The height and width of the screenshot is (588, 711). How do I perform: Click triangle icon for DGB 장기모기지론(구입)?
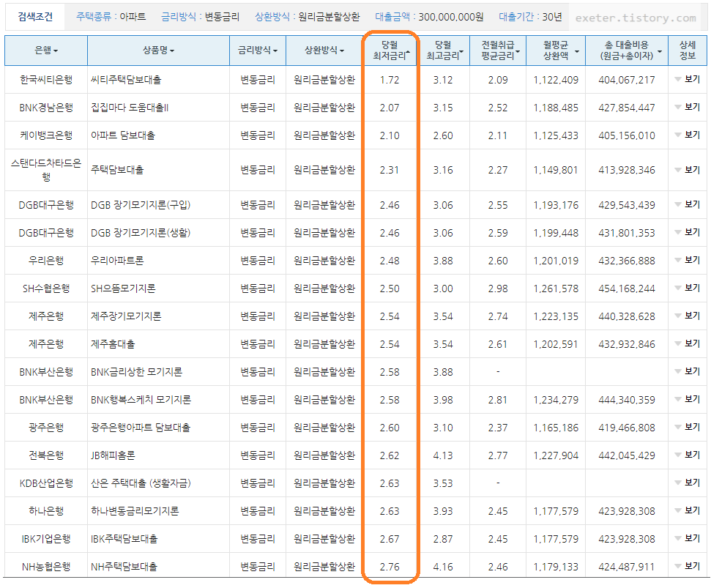coord(678,205)
